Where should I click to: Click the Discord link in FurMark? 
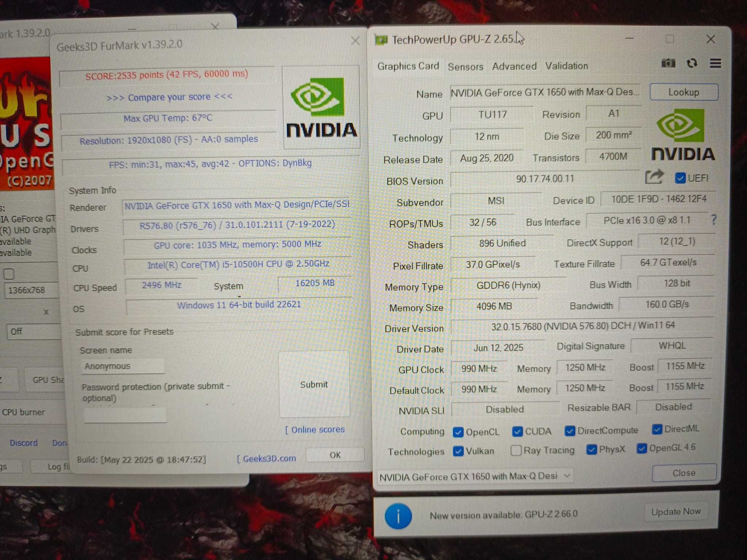(24, 443)
